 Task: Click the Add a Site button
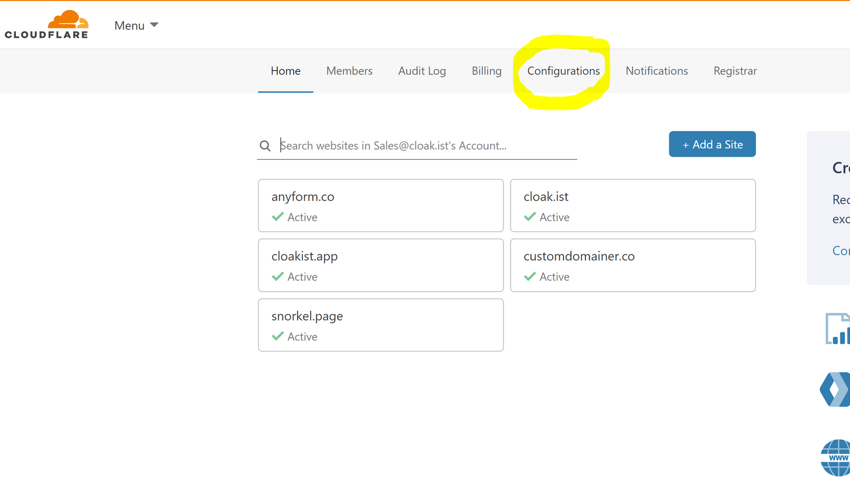click(712, 144)
